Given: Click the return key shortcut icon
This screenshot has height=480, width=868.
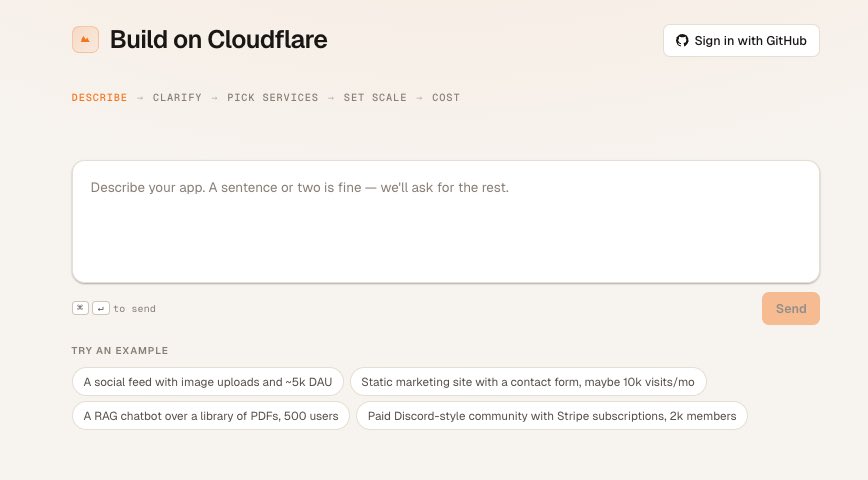Looking at the screenshot, I should (x=101, y=308).
